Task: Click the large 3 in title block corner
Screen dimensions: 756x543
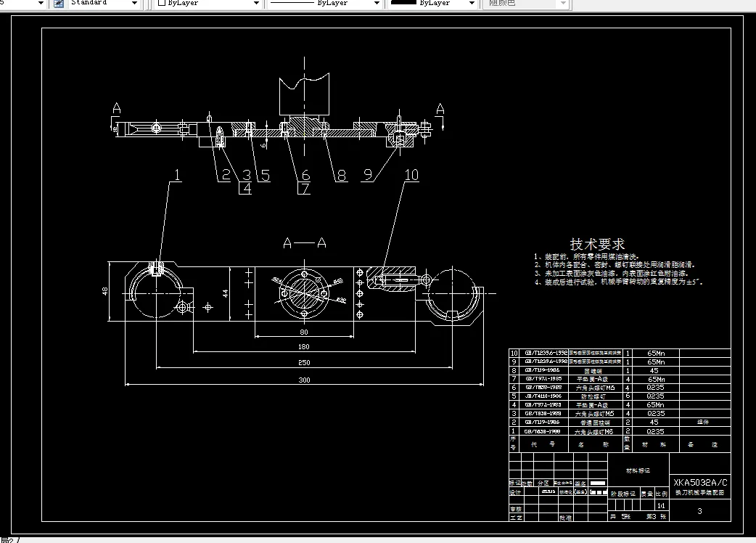Action: (699, 511)
